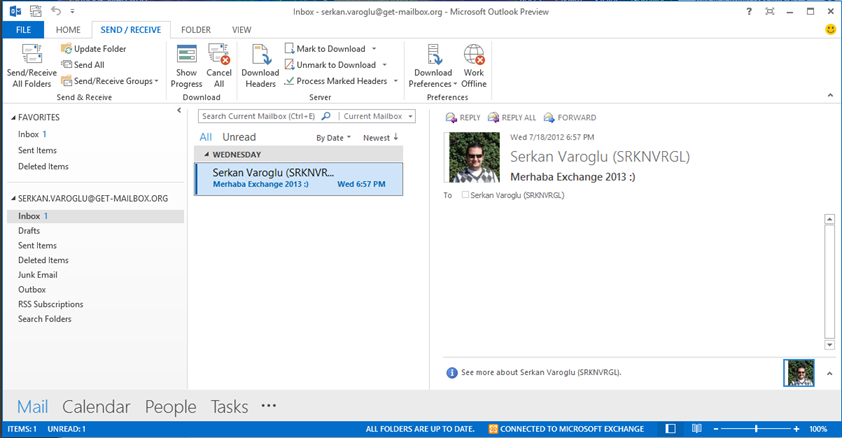The image size is (842, 438).
Task: Click Outlook app icon in title bar
Action: coord(16,11)
